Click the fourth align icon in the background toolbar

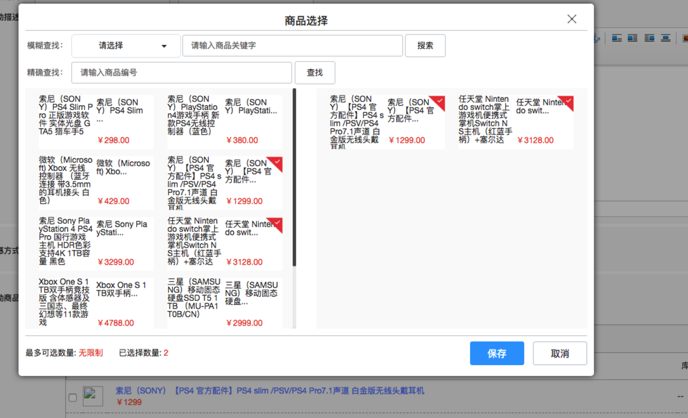666,38
